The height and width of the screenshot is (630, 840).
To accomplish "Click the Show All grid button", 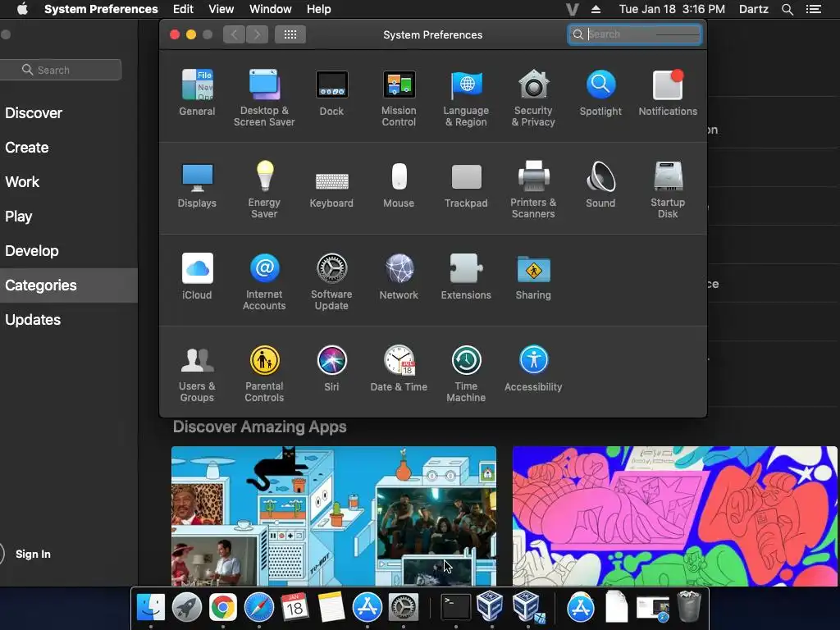I will coord(290,34).
